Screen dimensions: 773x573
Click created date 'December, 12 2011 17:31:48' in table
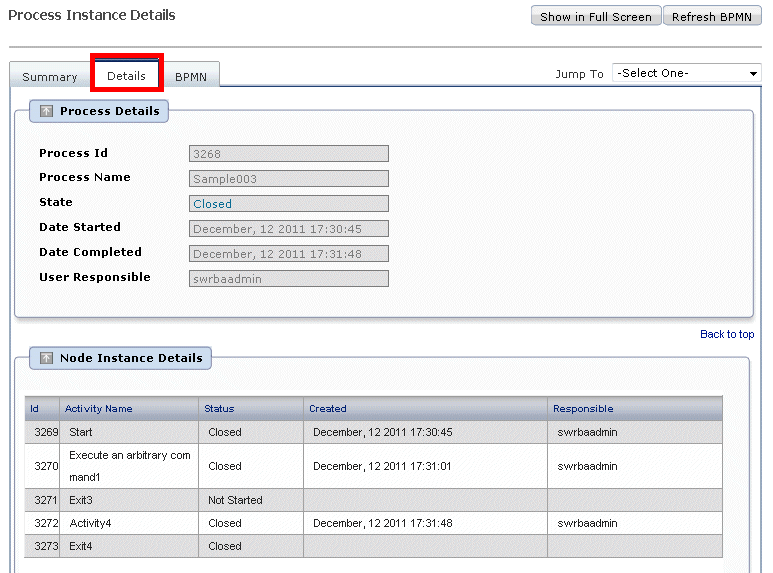[383, 523]
